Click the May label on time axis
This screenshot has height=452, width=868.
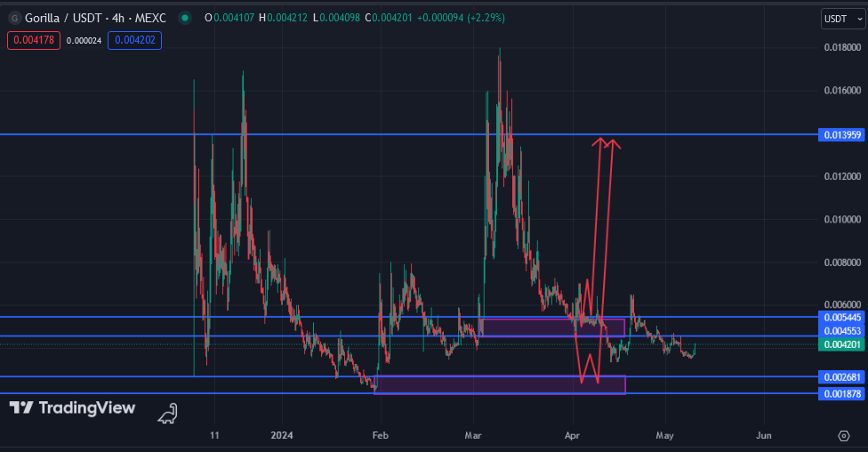664,435
